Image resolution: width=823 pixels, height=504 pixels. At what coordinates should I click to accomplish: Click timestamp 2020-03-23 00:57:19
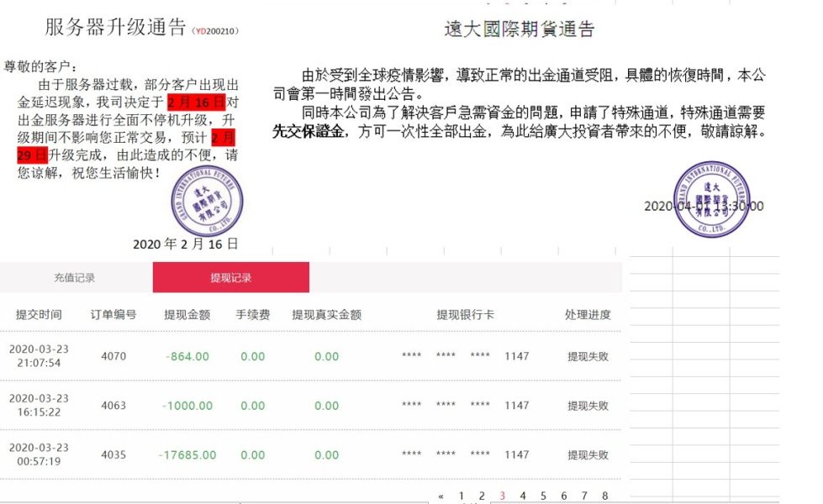point(39,454)
